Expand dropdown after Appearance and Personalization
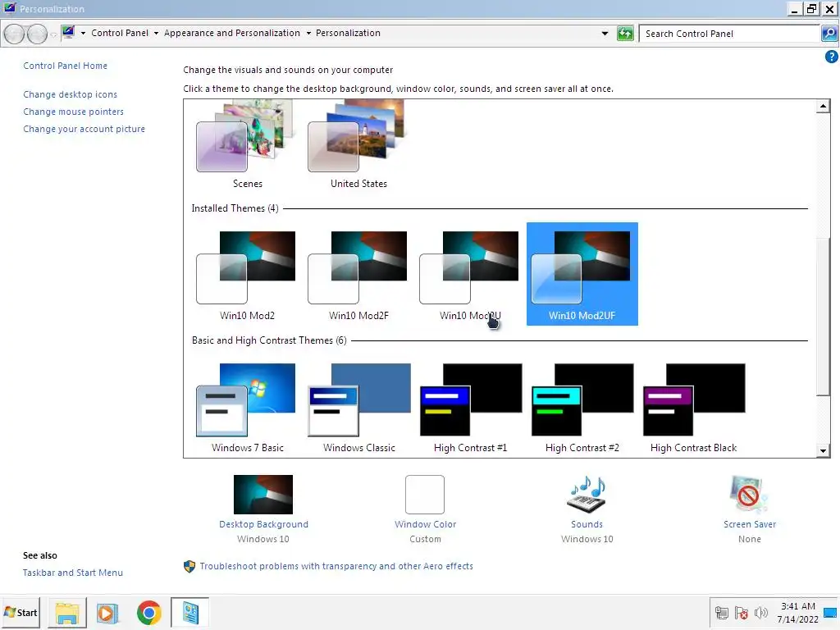The height and width of the screenshot is (630, 840). (x=308, y=33)
